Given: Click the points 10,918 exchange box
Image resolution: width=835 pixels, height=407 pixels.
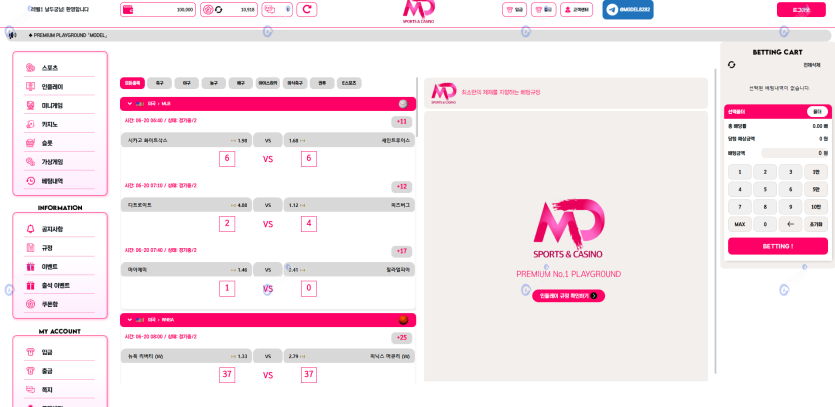Looking at the screenshot, I should (229, 10).
